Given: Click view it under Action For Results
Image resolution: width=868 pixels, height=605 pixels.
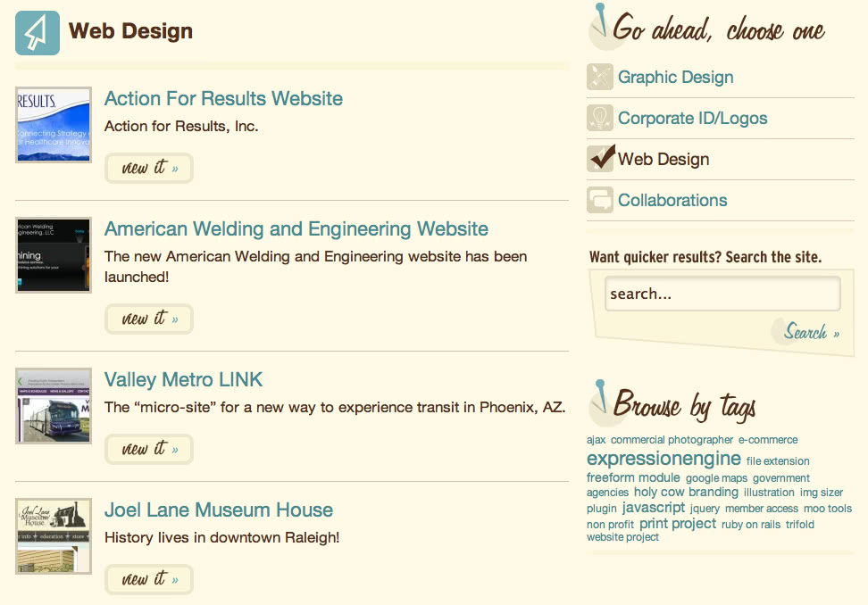Looking at the screenshot, I should coord(149,168).
